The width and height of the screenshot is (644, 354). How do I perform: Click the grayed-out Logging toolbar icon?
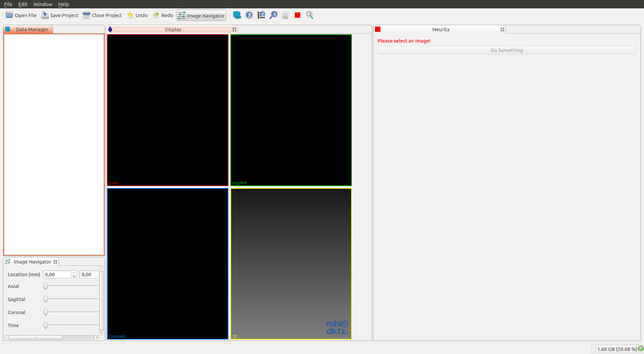coord(285,15)
